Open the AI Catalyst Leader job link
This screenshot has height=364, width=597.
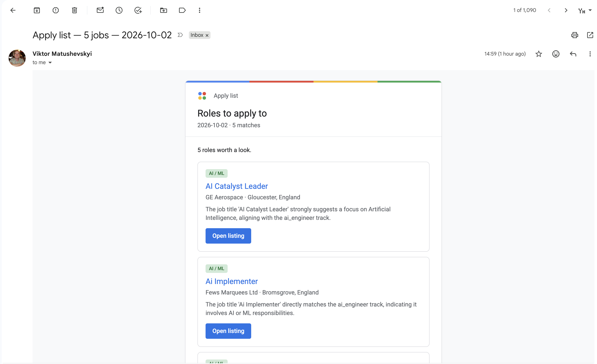tap(236, 186)
